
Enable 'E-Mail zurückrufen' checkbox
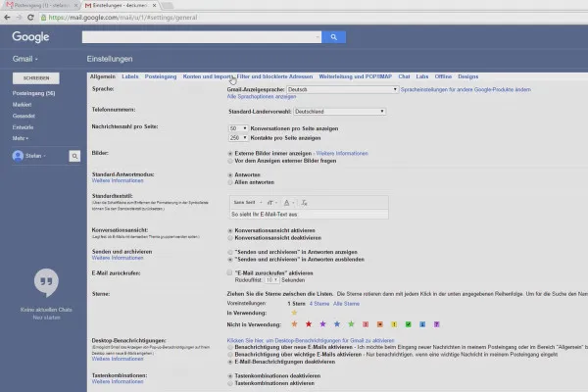click(x=229, y=272)
